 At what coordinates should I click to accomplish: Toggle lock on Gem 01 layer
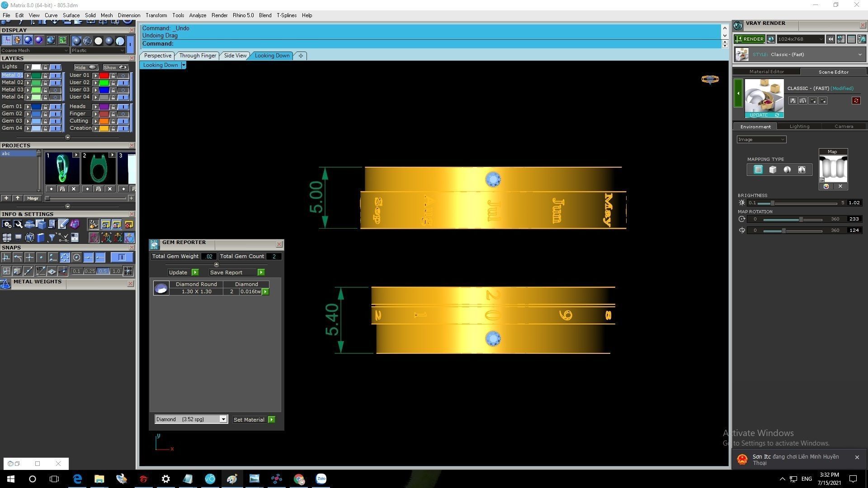45,107
